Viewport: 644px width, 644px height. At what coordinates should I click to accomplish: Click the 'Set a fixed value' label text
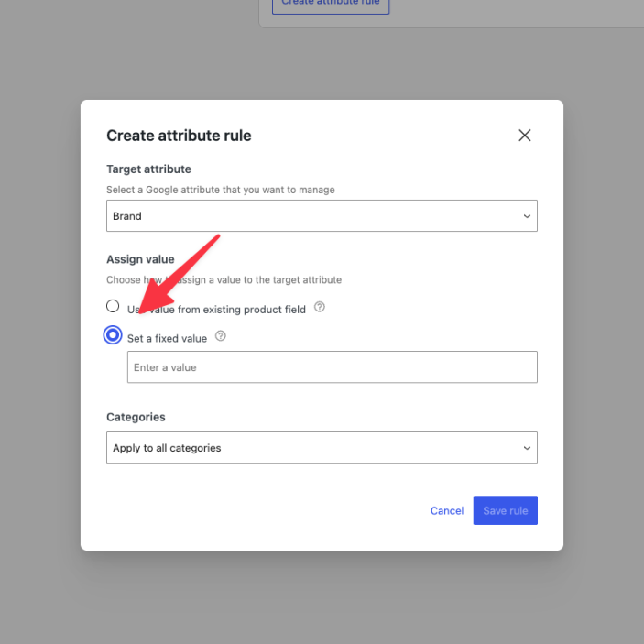coord(168,338)
